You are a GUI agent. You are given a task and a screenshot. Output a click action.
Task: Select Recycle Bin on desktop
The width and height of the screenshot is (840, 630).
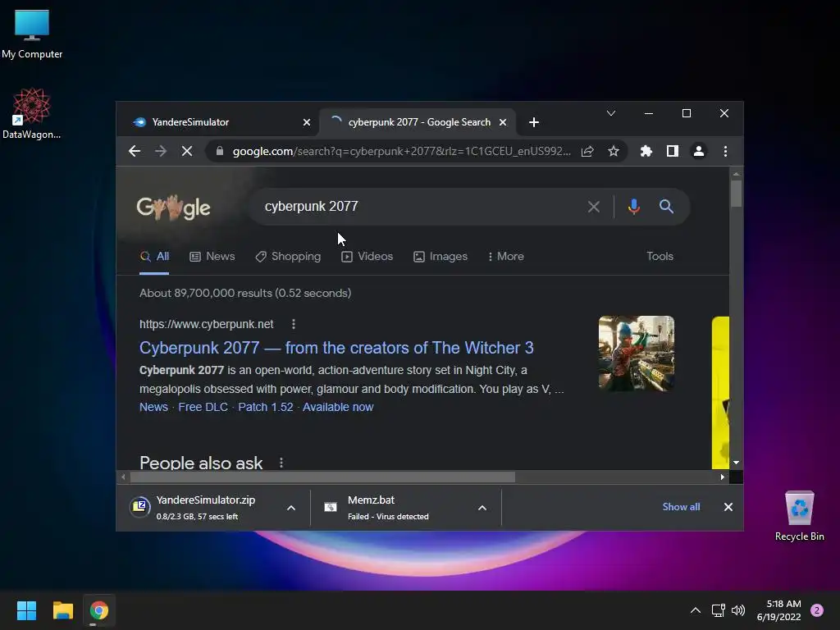[799, 517]
